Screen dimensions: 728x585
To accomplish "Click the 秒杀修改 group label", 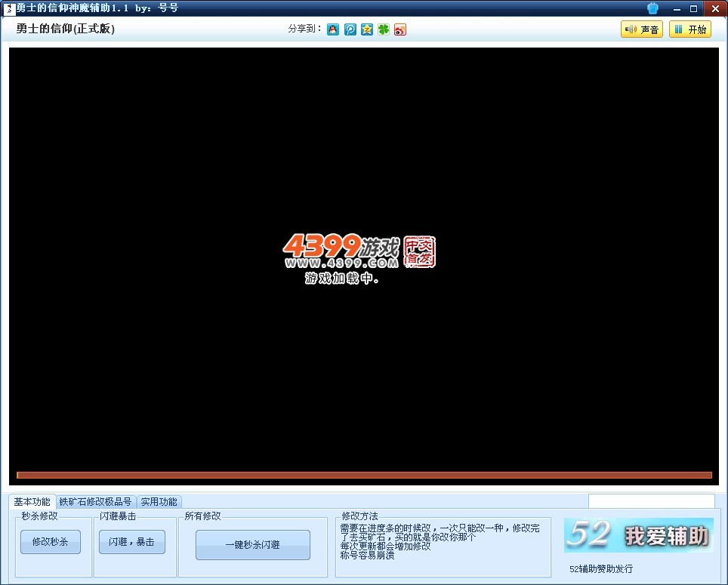I will (x=39, y=516).
